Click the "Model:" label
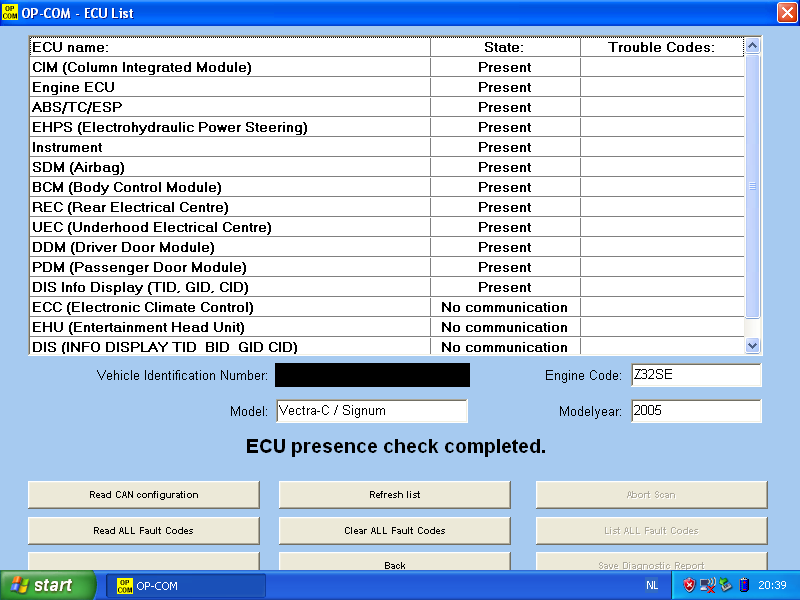The width and height of the screenshot is (800, 600). click(x=249, y=411)
